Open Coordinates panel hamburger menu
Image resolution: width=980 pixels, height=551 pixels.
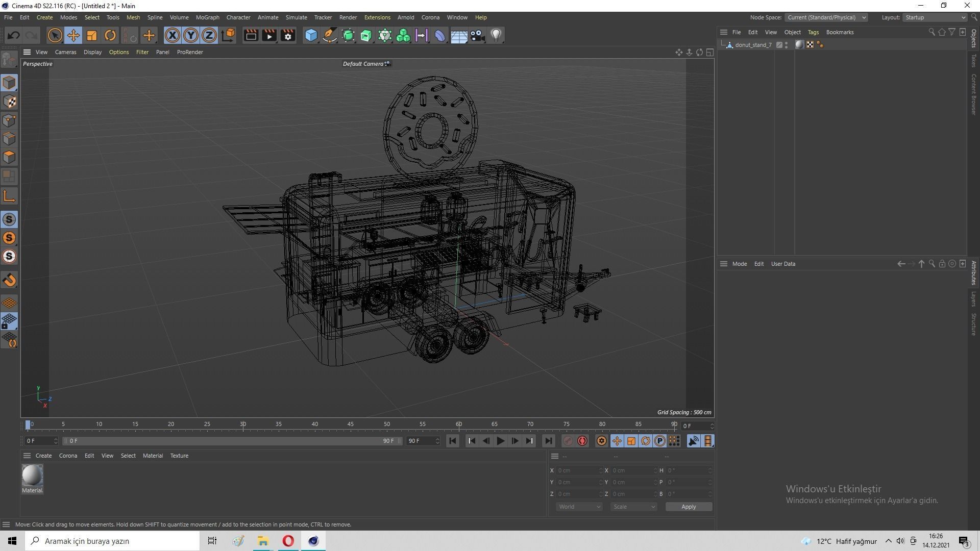[x=555, y=456]
